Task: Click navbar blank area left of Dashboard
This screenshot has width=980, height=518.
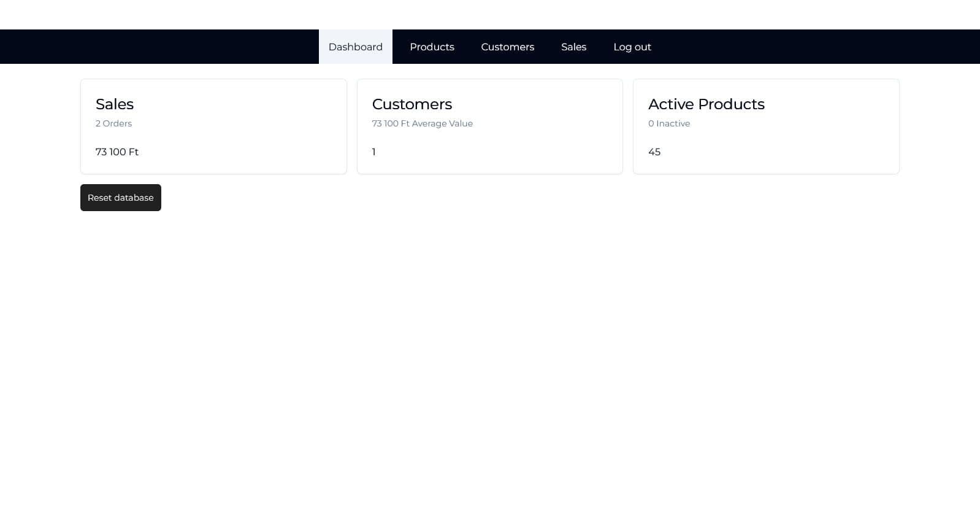Action: [x=159, y=47]
